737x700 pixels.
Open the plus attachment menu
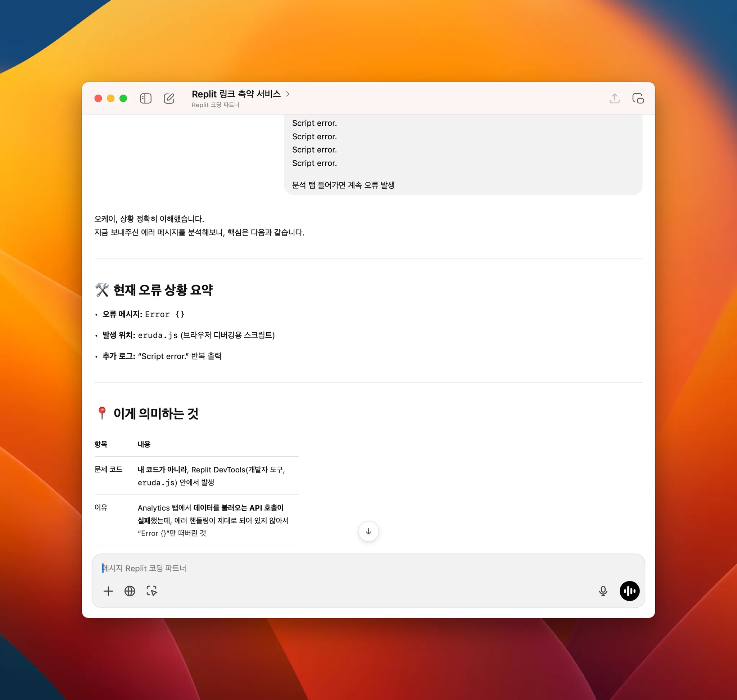tap(108, 591)
